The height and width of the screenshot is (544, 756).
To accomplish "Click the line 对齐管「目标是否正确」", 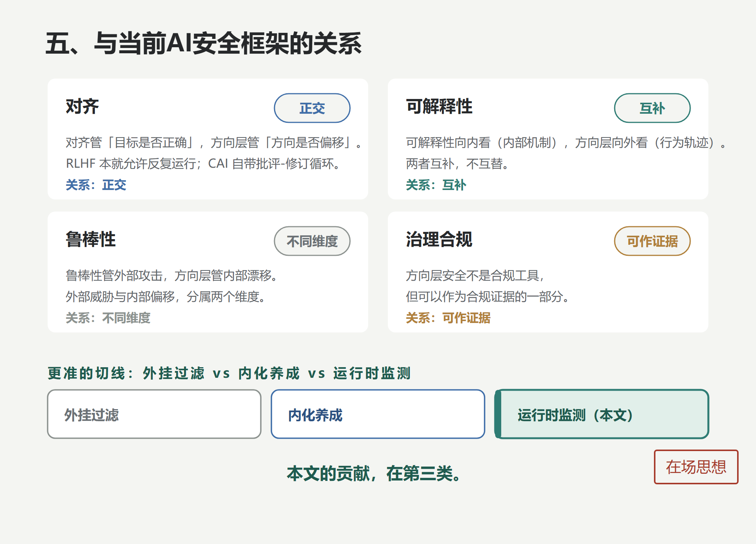I will pyautogui.click(x=214, y=143).
